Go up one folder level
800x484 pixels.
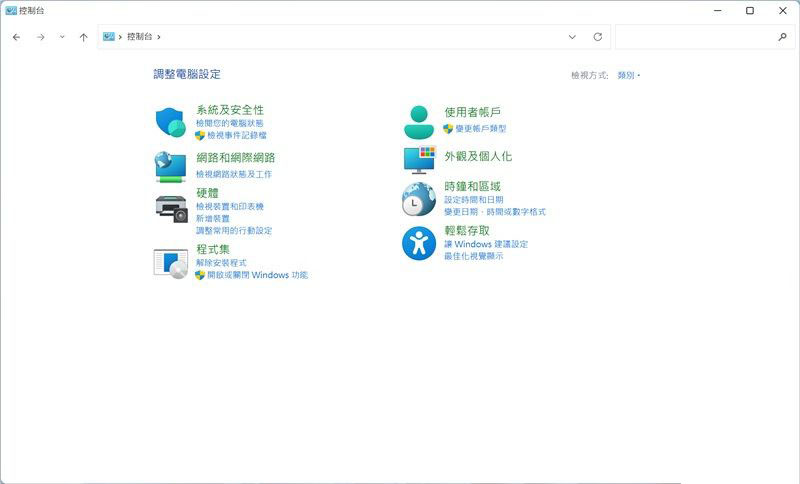coord(83,37)
